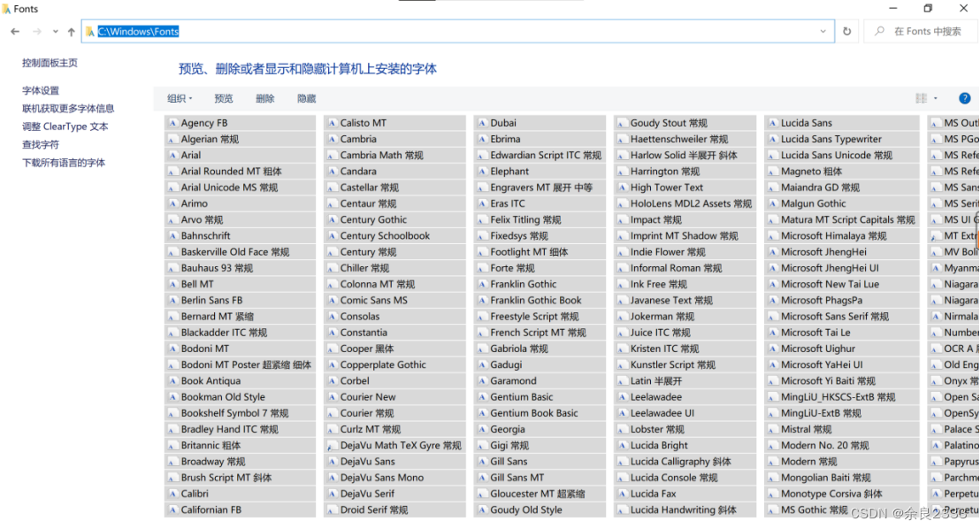Select Modern No. 20 常规 entry
This screenshot has height=529, width=980.
(x=842, y=445)
